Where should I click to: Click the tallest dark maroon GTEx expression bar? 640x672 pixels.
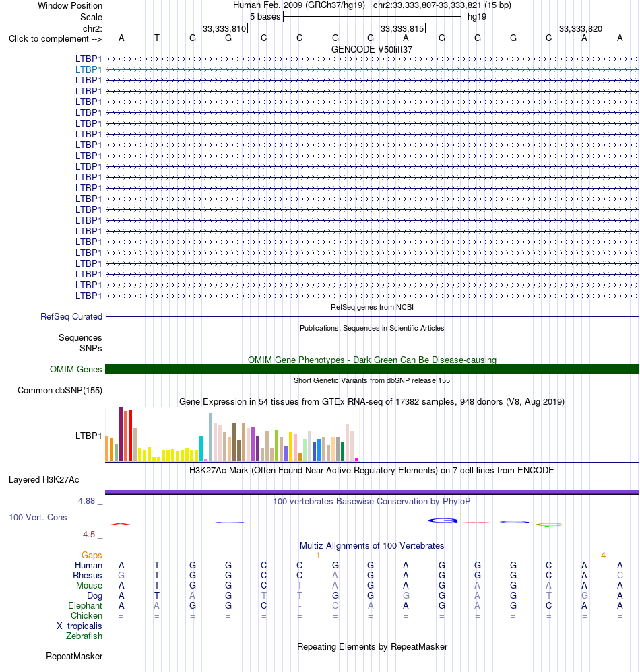(121, 434)
